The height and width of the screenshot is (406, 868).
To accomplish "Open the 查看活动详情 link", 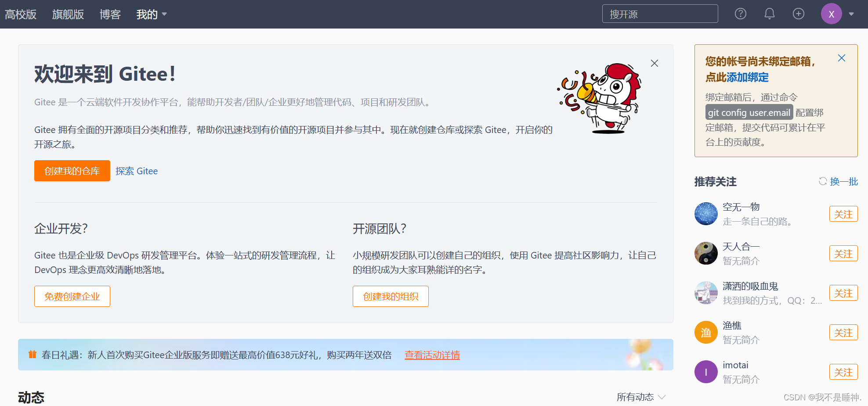I will (x=432, y=355).
